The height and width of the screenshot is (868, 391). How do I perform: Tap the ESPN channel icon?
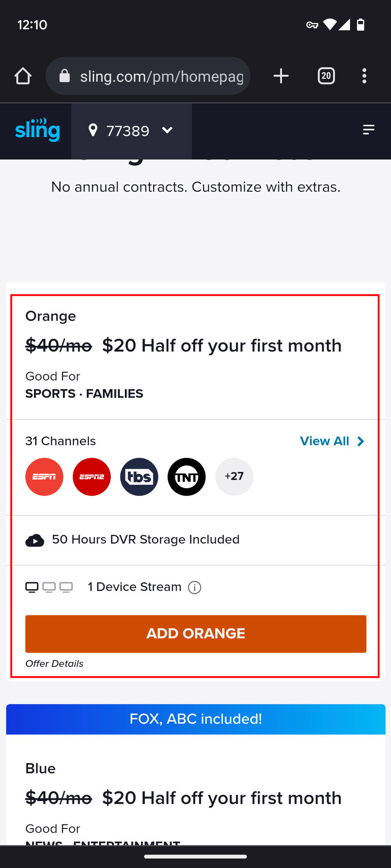click(44, 477)
